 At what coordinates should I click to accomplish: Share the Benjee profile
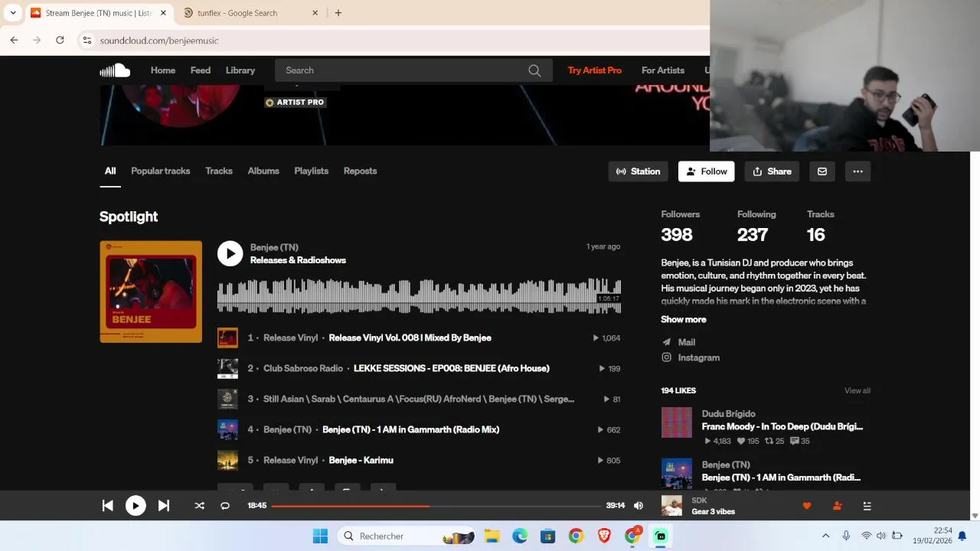tap(772, 171)
